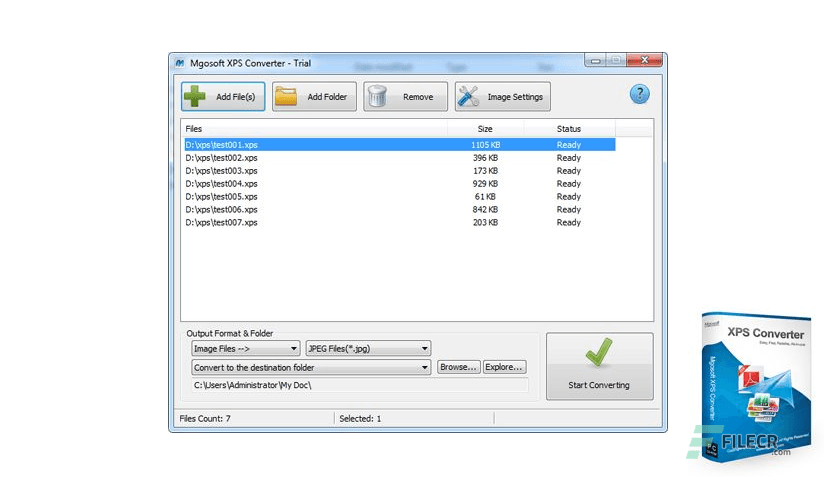This screenshot has width=836, height=484.
Task: Click Ready status of test004.xps
Action: 569,183
